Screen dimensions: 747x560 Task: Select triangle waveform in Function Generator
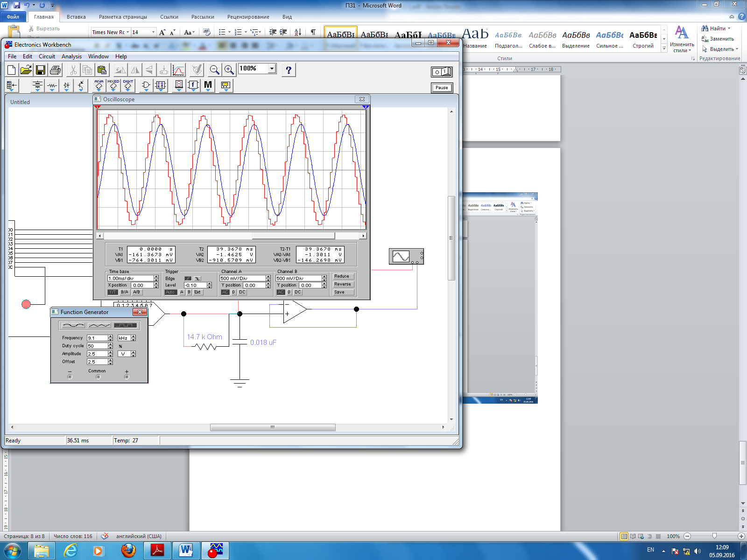point(99,325)
